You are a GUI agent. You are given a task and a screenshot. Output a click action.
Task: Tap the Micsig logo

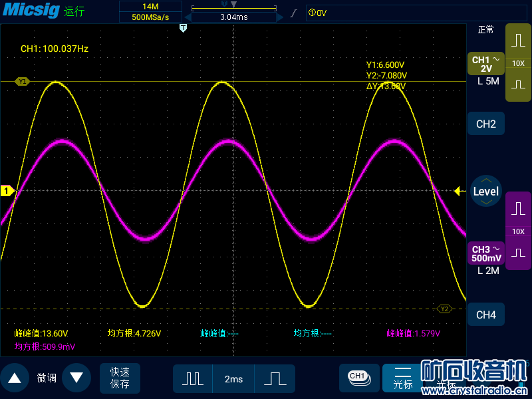coord(31,10)
